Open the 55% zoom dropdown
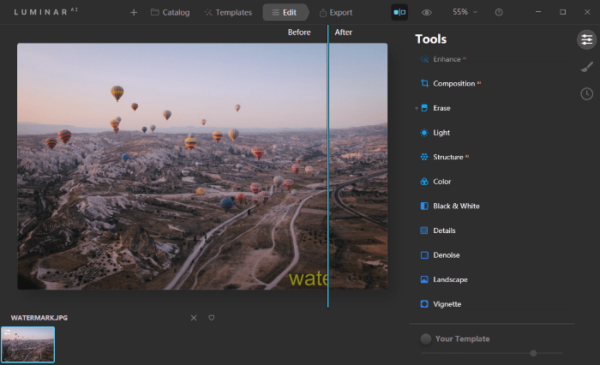The width and height of the screenshot is (600, 365). [465, 12]
